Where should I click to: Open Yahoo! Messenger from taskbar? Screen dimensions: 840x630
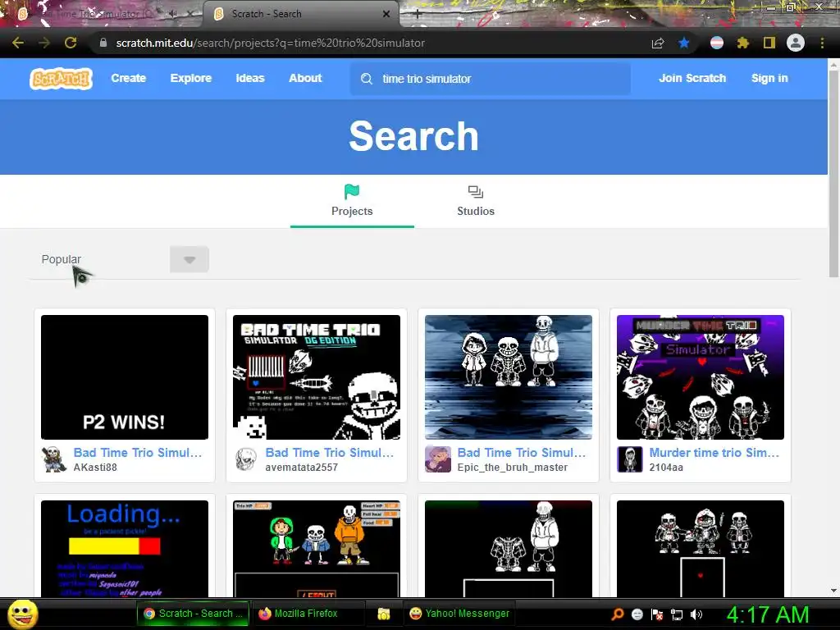tap(459, 614)
